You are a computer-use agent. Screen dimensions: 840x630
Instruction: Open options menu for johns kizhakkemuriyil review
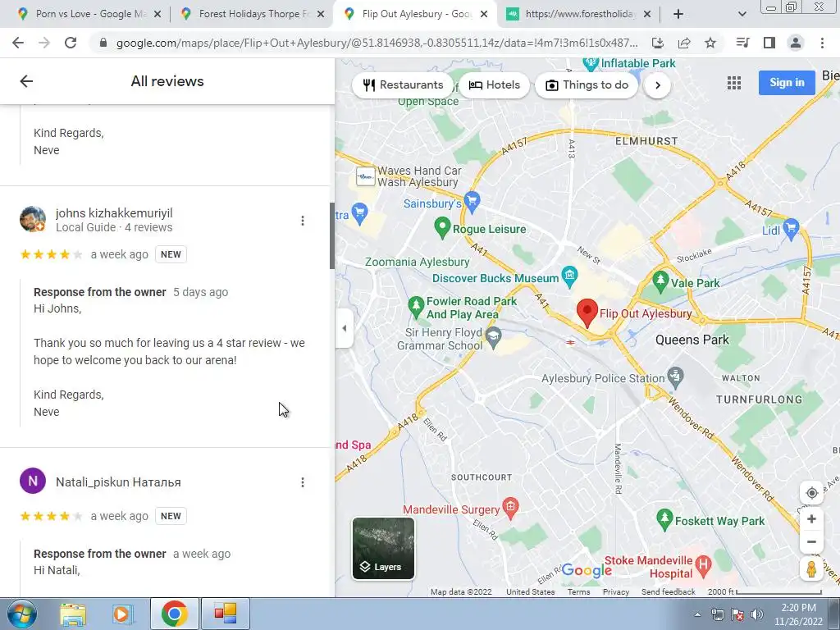(303, 221)
